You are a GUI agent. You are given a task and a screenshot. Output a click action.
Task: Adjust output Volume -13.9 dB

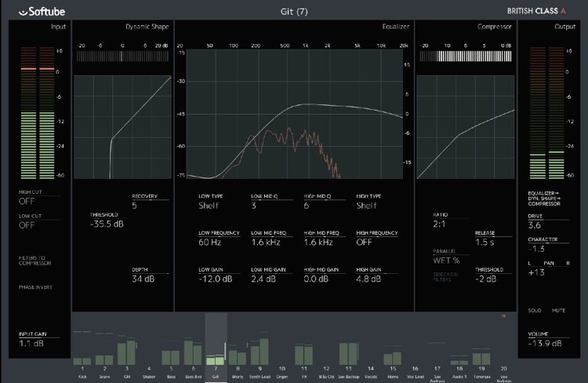[x=545, y=343]
